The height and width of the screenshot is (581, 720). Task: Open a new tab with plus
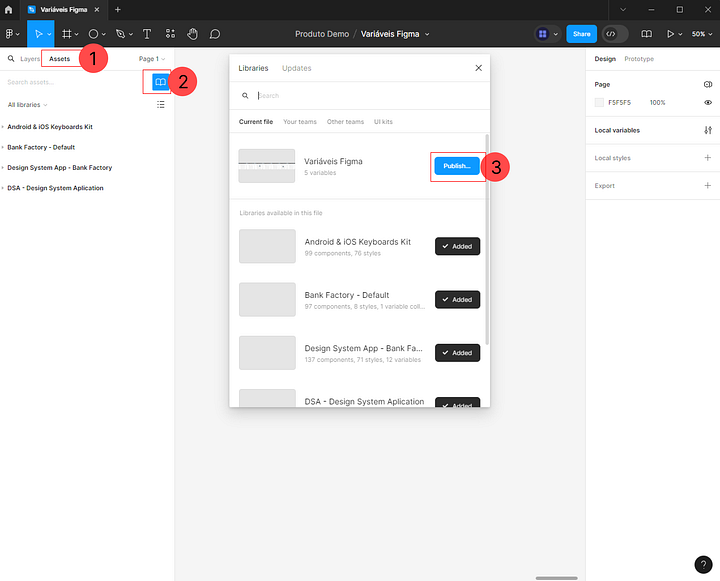click(118, 9)
